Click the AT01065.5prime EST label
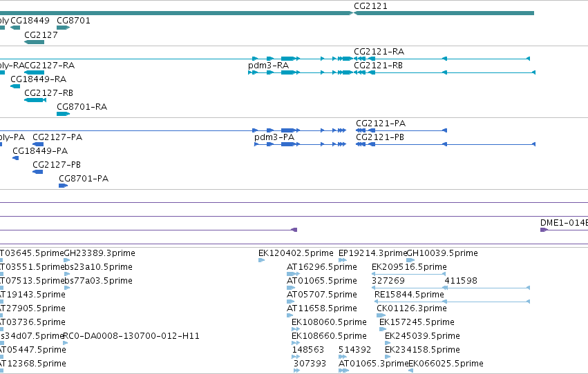The width and height of the screenshot is (588, 374). [x=322, y=281]
